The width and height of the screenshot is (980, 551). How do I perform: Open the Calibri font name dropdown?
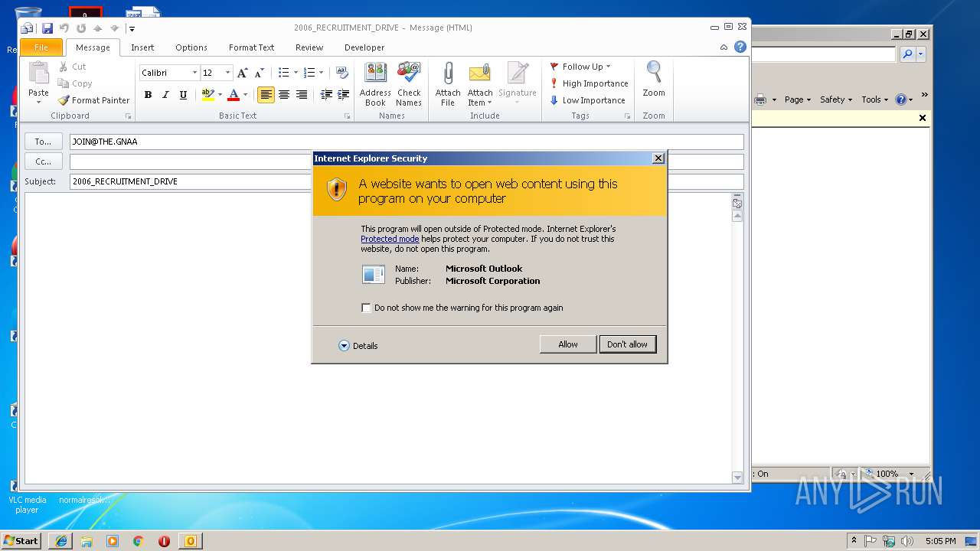coord(194,73)
